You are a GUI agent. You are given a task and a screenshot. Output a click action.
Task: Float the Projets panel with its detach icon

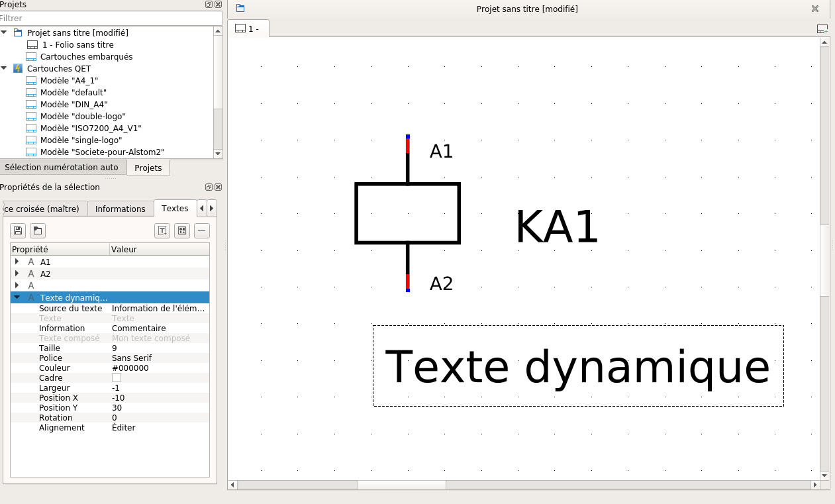[209, 5]
